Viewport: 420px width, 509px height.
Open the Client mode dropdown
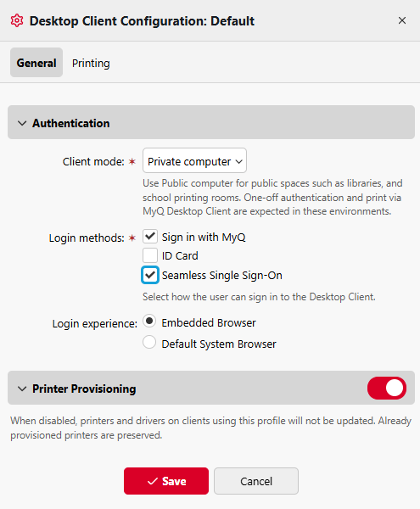tap(194, 160)
